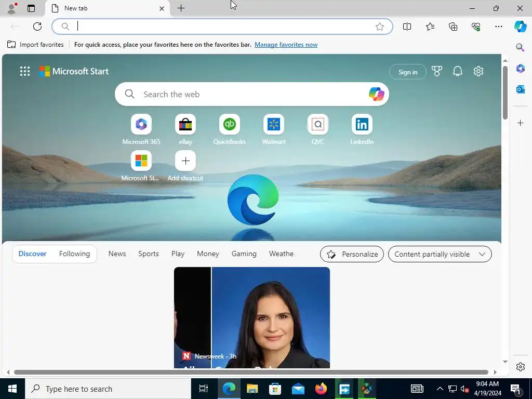Open the Gaming feed tab

point(244,254)
